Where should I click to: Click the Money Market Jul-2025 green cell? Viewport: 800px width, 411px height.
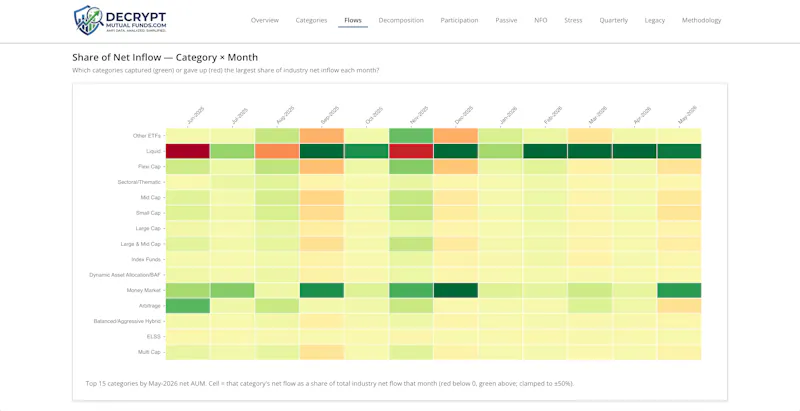(x=232, y=290)
